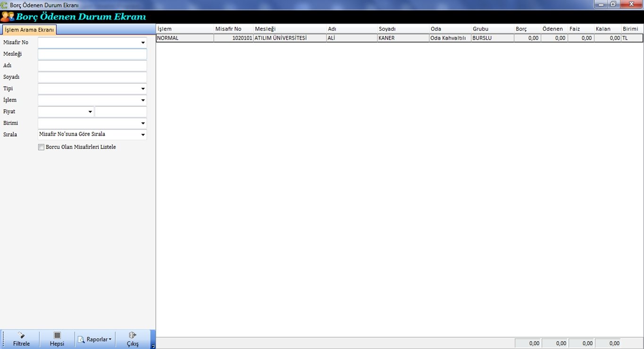
Task: Click the toolbar overflow arrow at bottom
Action: coord(153,346)
